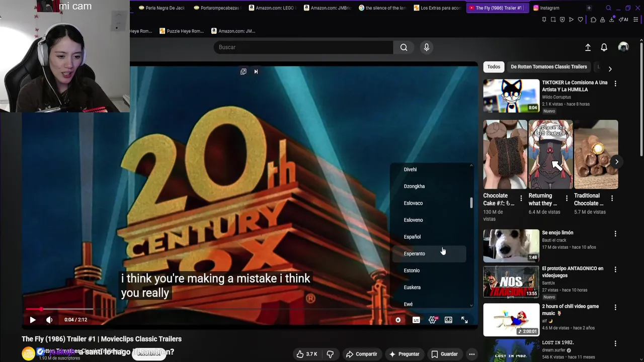Open the channel avatar below title
The height and width of the screenshot is (362, 644).
(x=28, y=353)
